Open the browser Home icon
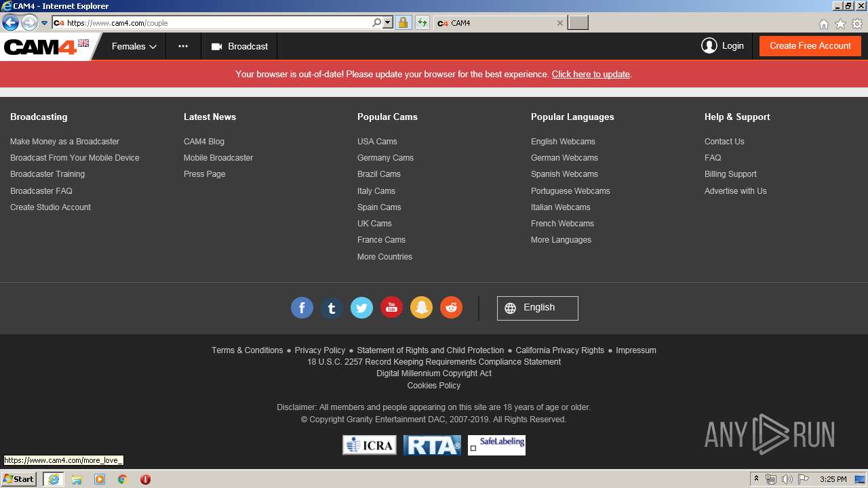The image size is (868, 488). [x=823, y=24]
